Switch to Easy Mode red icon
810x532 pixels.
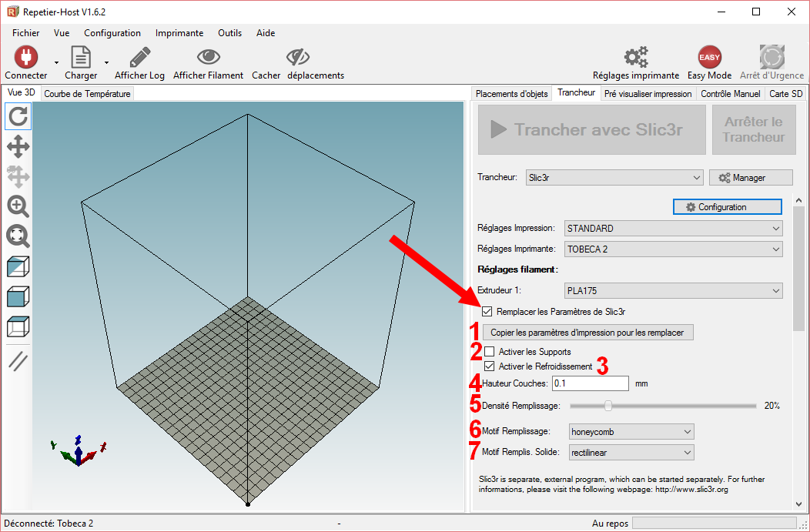[709, 58]
